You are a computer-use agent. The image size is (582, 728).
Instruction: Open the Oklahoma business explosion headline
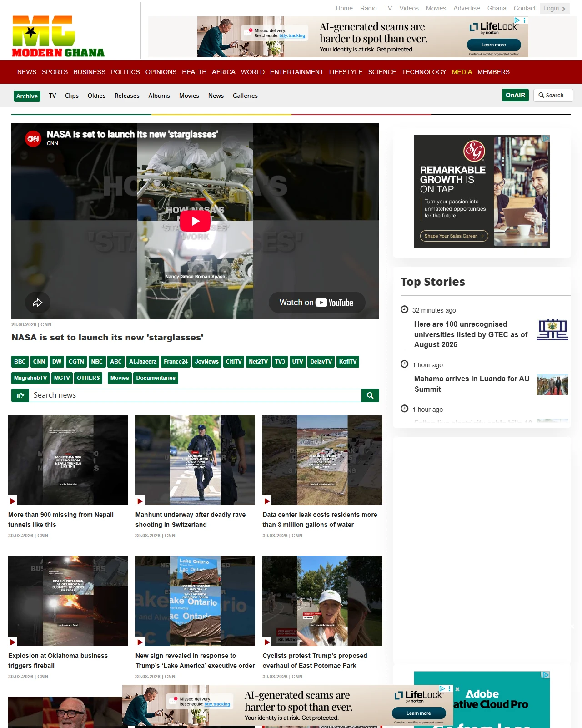pyautogui.click(x=58, y=661)
